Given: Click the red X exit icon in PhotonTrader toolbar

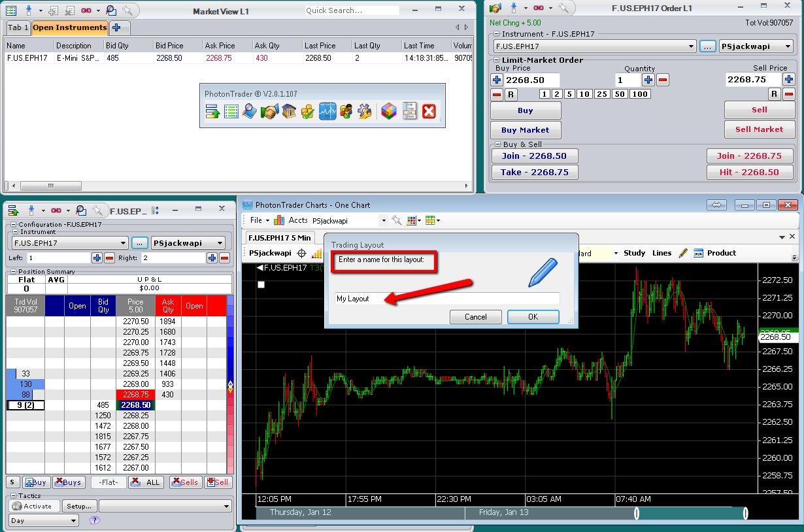Looking at the screenshot, I should point(429,112).
